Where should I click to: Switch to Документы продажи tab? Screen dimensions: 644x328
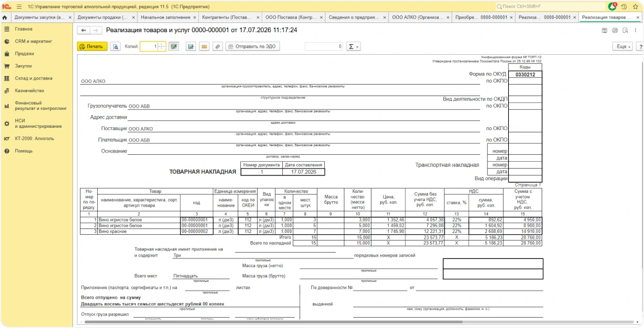[x=103, y=18]
